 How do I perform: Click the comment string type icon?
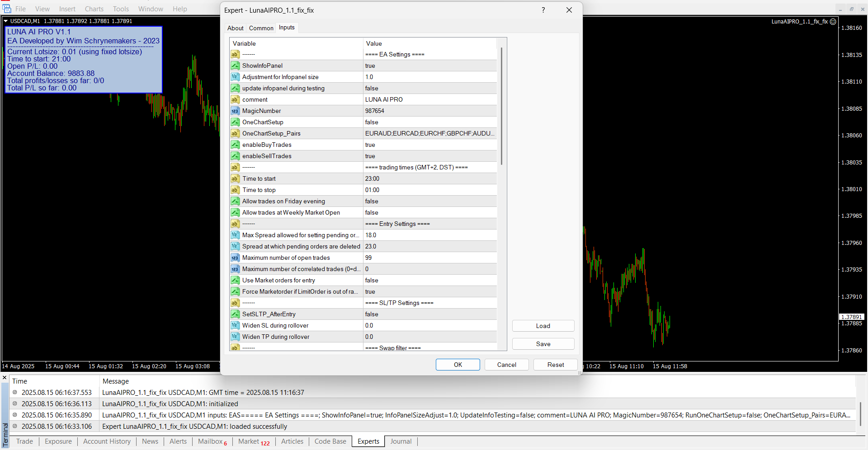click(x=235, y=99)
